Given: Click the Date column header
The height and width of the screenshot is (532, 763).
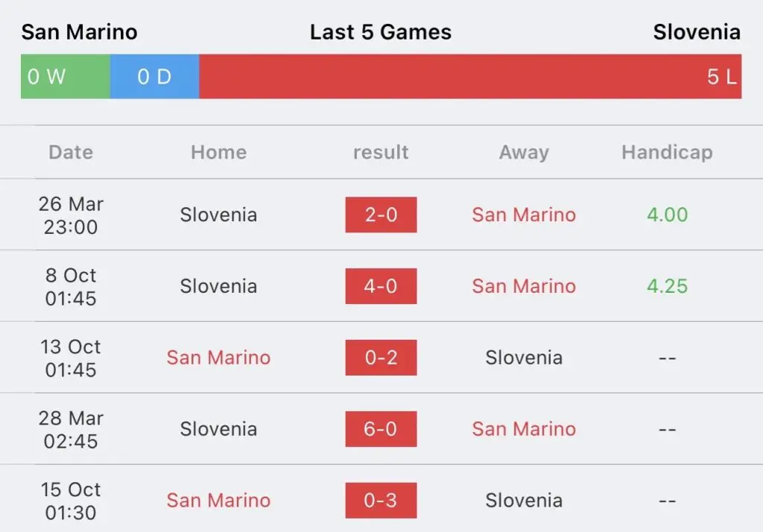Looking at the screenshot, I should (71, 152).
